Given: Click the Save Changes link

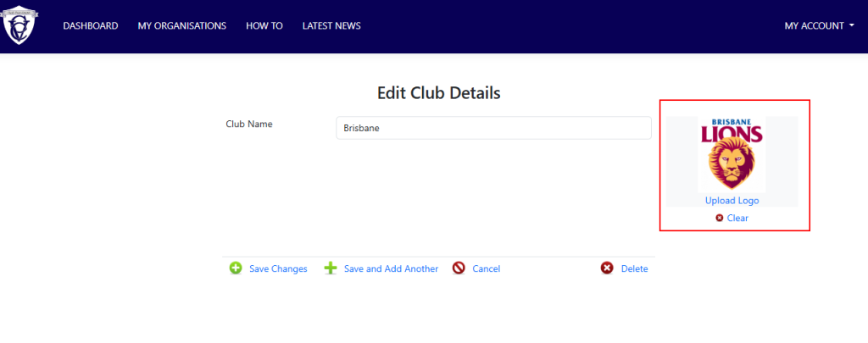Looking at the screenshot, I should 278,268.
